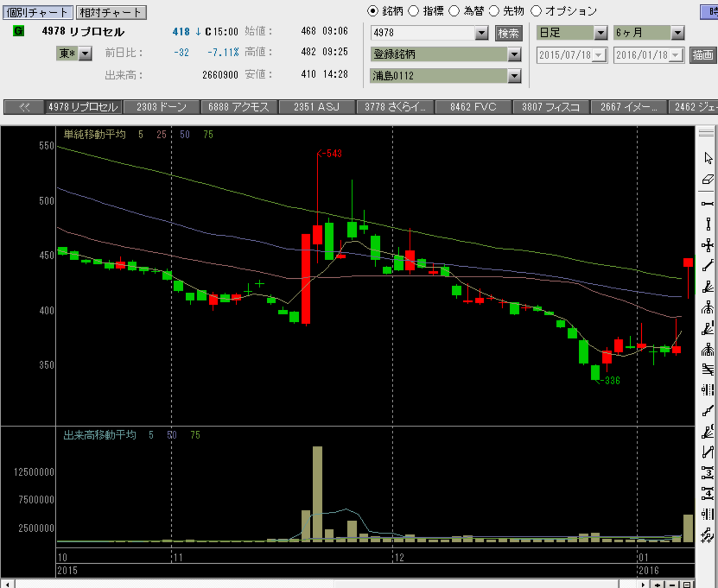Expand the 浦島0112 list dropdown
This screenshot has height=588, width=718.
pyautogui.click(x=514, y=76)
